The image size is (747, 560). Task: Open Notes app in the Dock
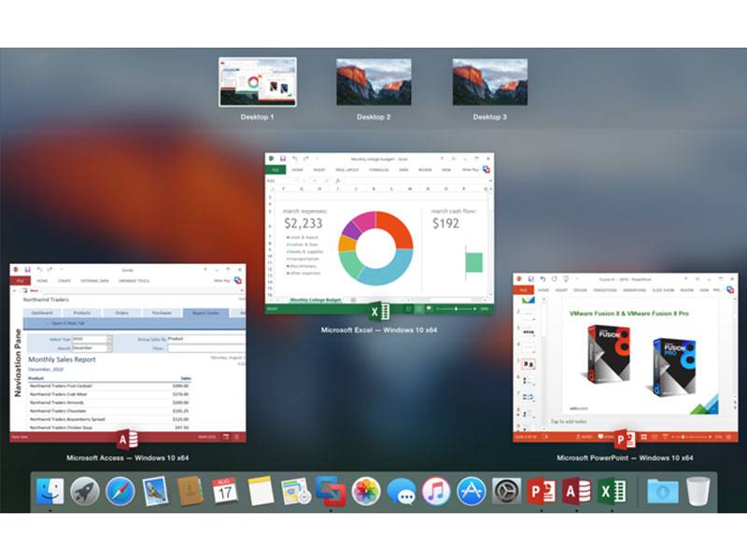[261, 491]
